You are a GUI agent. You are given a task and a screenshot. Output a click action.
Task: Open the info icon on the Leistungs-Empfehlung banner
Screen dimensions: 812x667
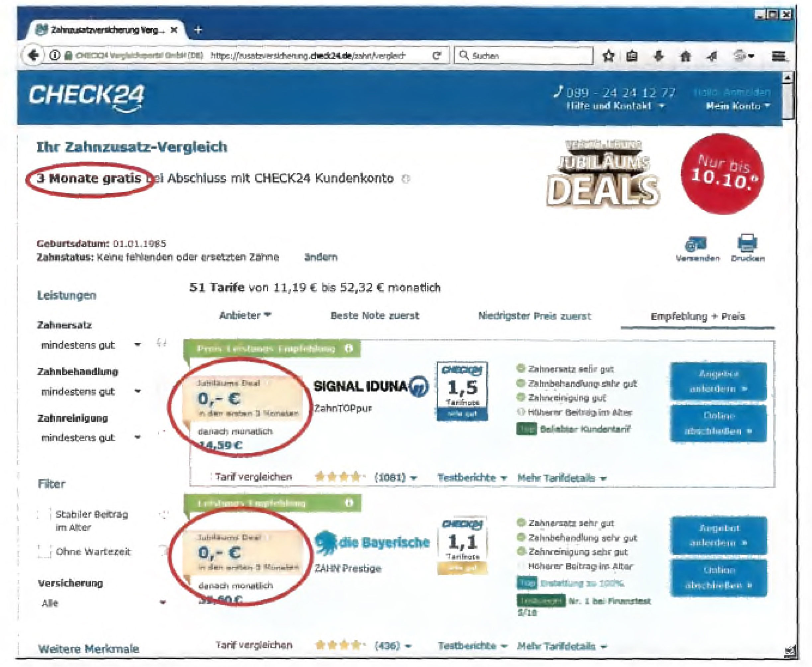tap(349, 503)
